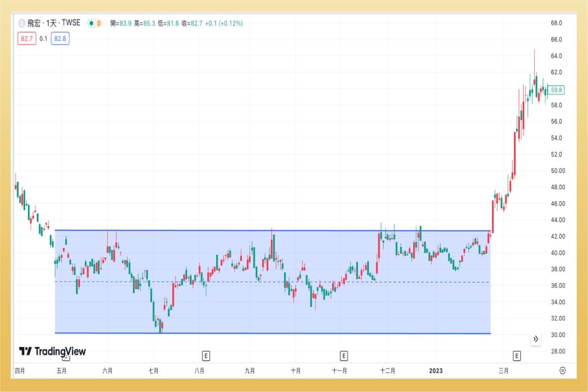Click the 三月 time axis label
The image size is (588, 392).
(503, 371)
